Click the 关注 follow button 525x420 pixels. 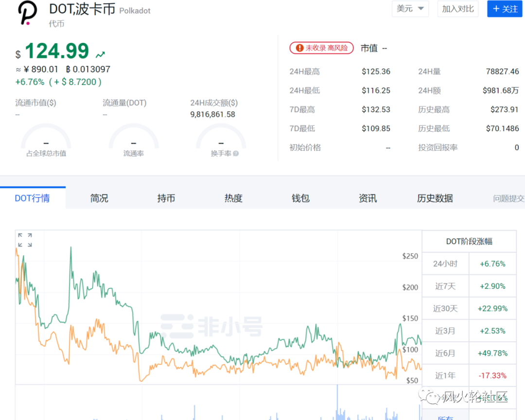(505, 9)
